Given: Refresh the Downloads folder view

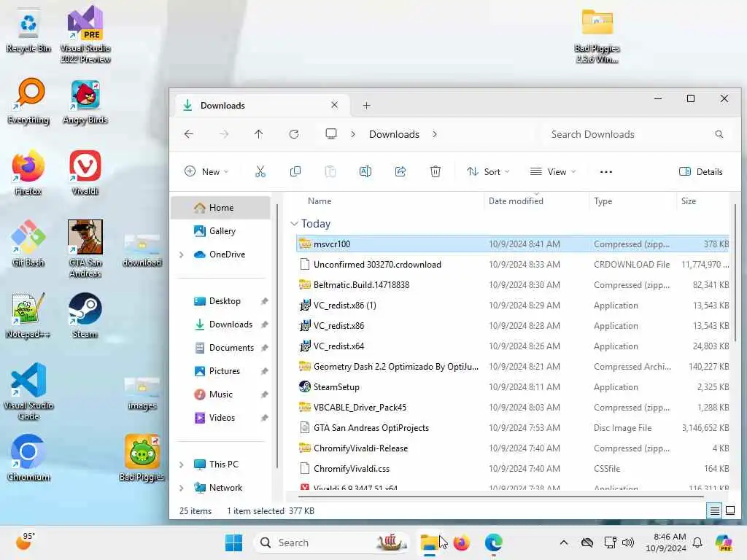Looking at the screenshot, I should 294,134.
